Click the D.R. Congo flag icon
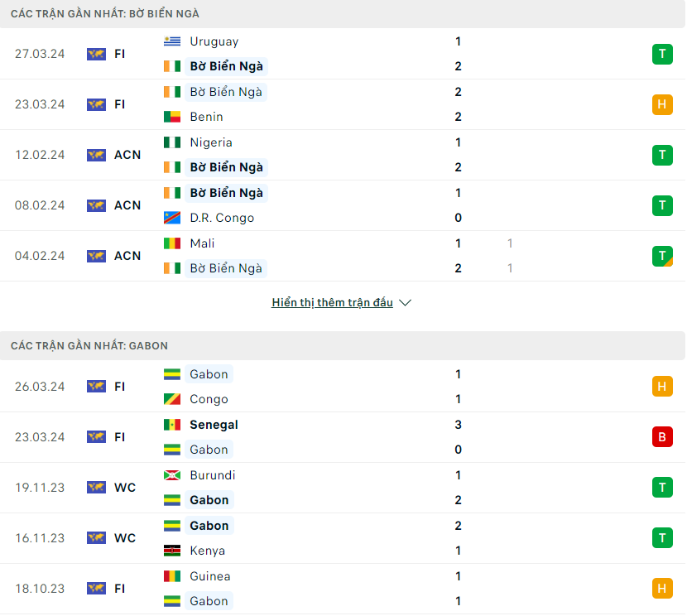The width and height of the screenshot is (687, 616). click(172, 218)
